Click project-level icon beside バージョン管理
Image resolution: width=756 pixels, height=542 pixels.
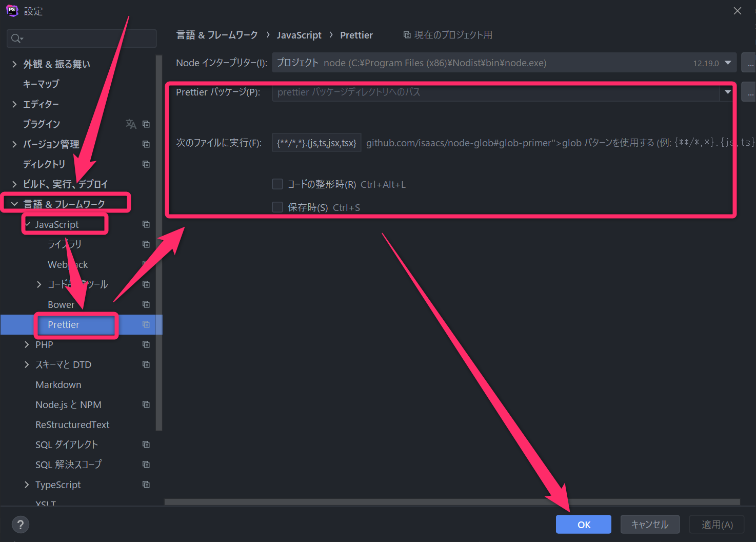point(146,144)
